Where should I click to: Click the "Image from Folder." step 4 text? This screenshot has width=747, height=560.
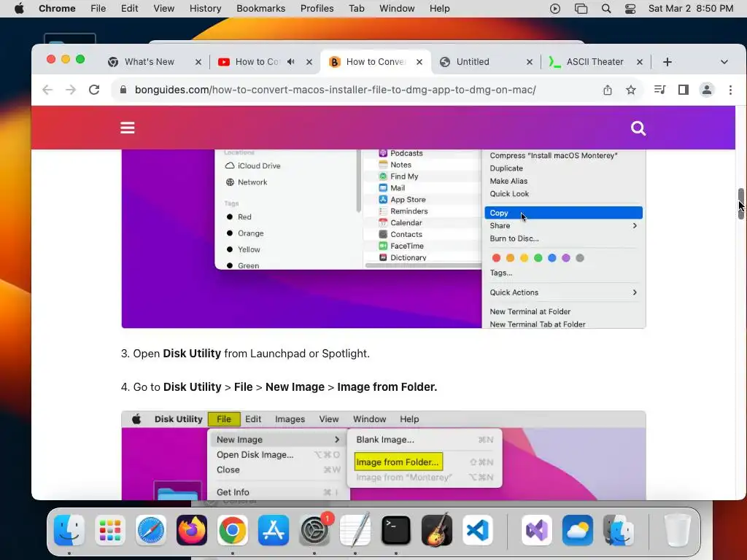click(387, 386)
